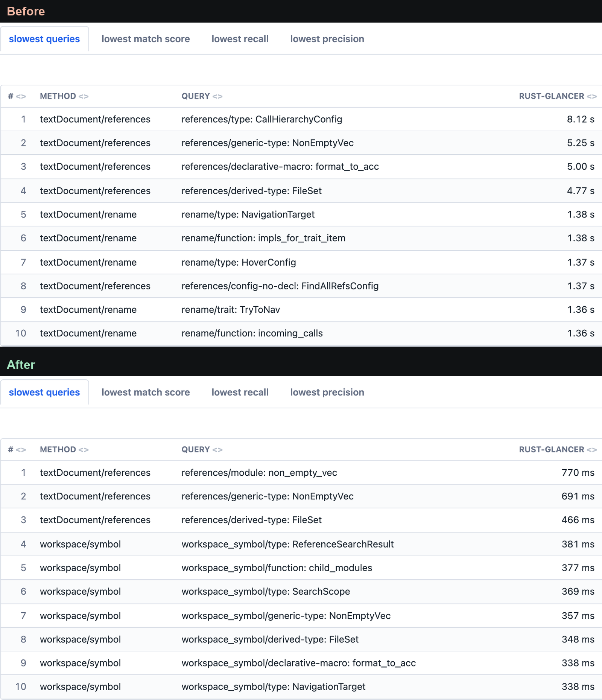Sort After table by METHOD column arrows

click(84, 450)
